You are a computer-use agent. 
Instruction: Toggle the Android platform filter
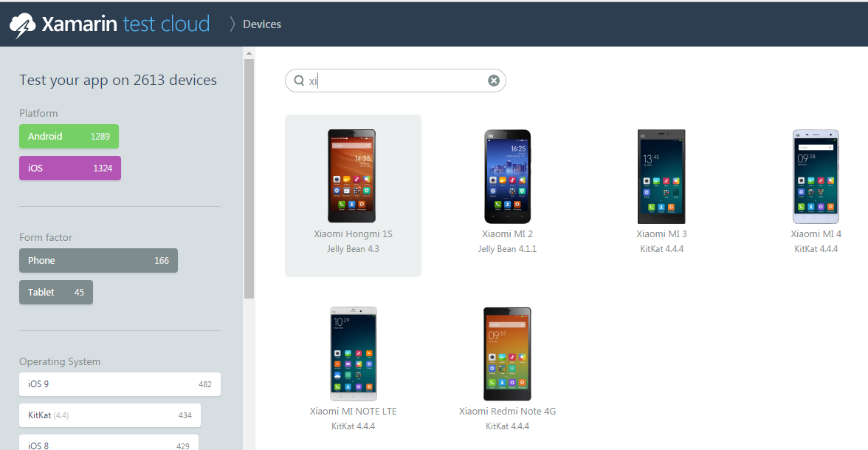click(69, 137)
